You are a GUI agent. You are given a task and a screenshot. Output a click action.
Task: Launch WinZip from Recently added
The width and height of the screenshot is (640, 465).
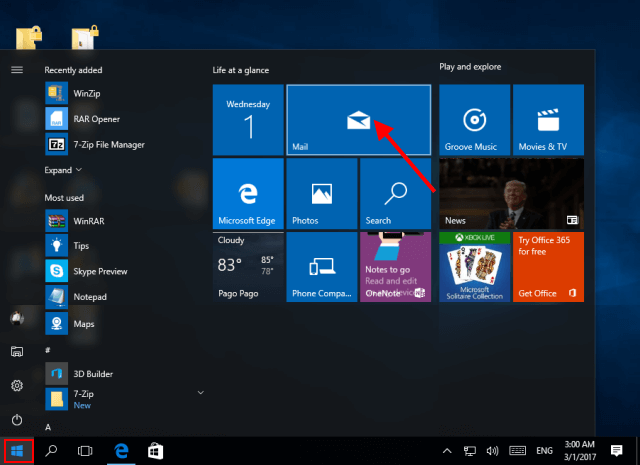tap(122, 93)
